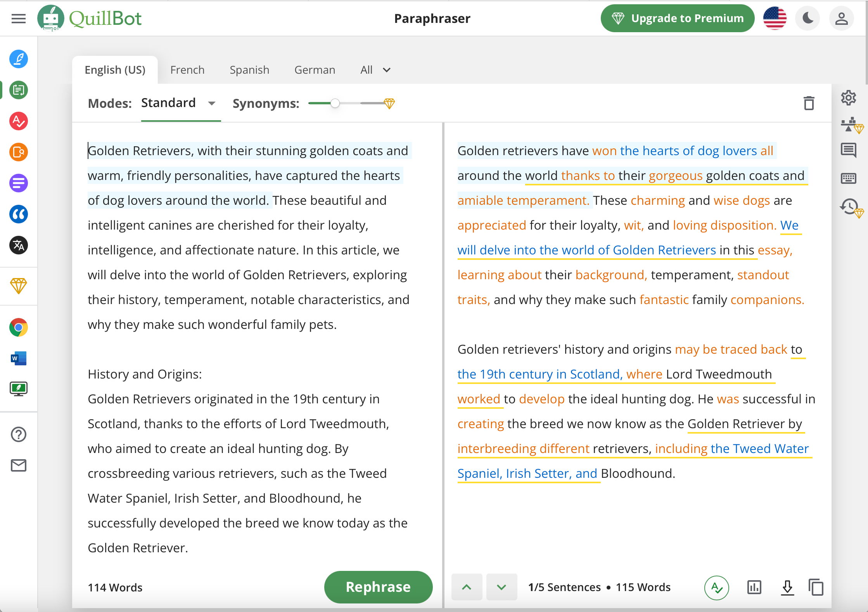Click the Summarizer icon in sidebar
The width and height of the screenshot is (868, 612).
[x=18, y=184]
